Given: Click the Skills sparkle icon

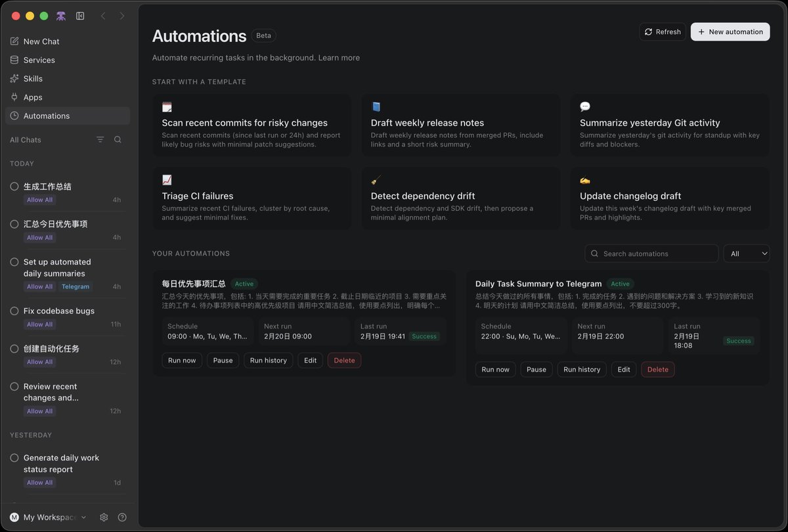Looking at the screenshot, I should [14, 78].
